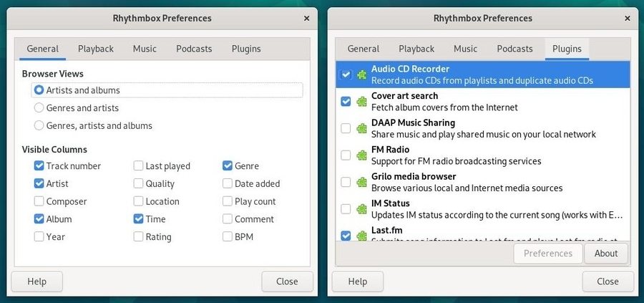Close the right Rhythmbox Preferences window with X

[627, 19]
